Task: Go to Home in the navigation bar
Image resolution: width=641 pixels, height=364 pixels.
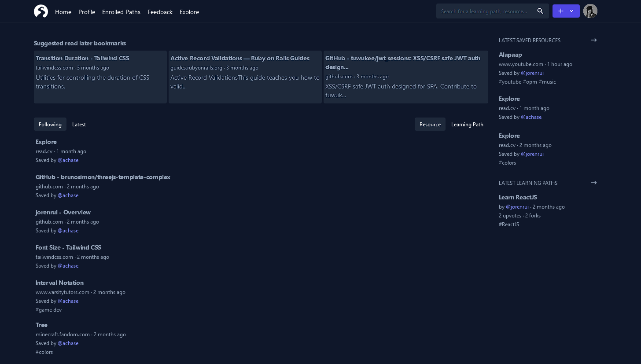Action: tap(63, 12)
